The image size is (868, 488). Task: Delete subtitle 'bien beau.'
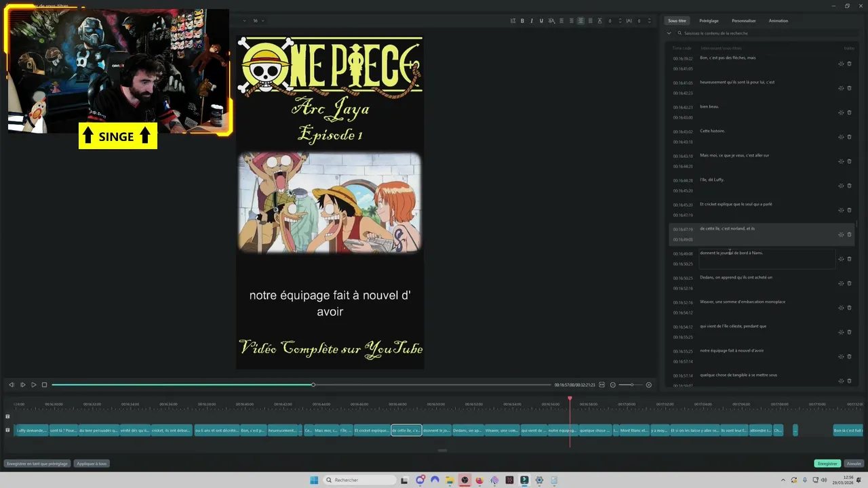tap(849, 113)
